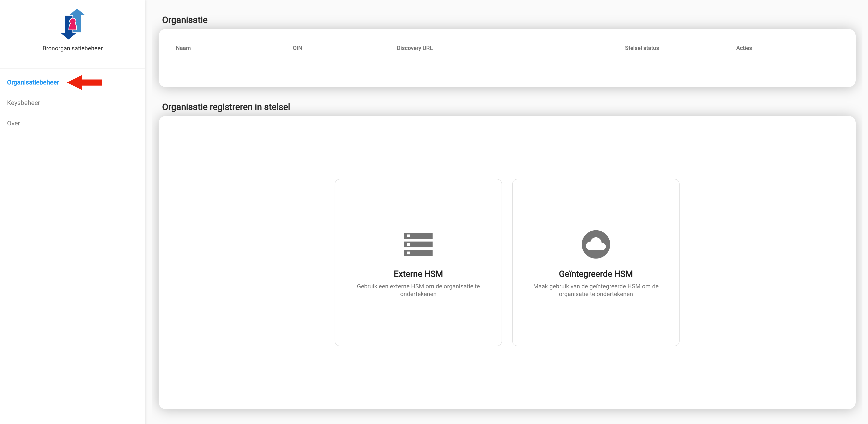
Task: Click the red arrow pointing to Organisatiebeheer
Action: 85,83
